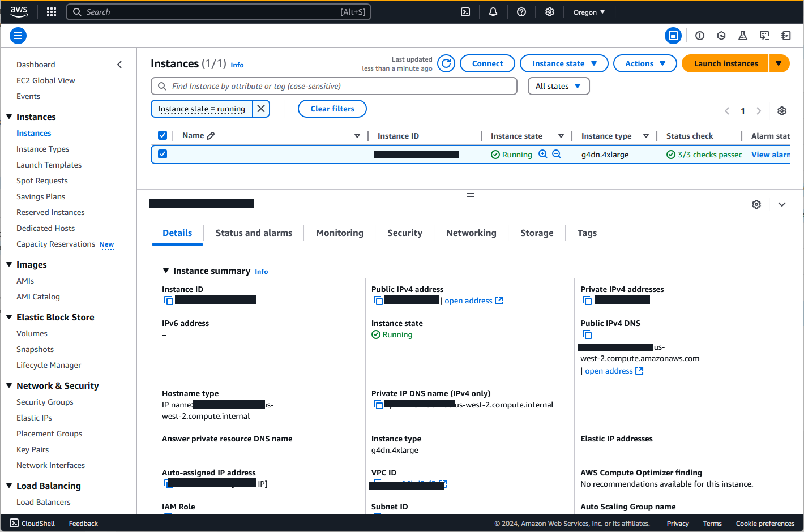Image resolution: width=804 pixels, height=532 pixels.
Task: Open the flask experiments icon
Action: pyautogui.click(x=743, y=36)
